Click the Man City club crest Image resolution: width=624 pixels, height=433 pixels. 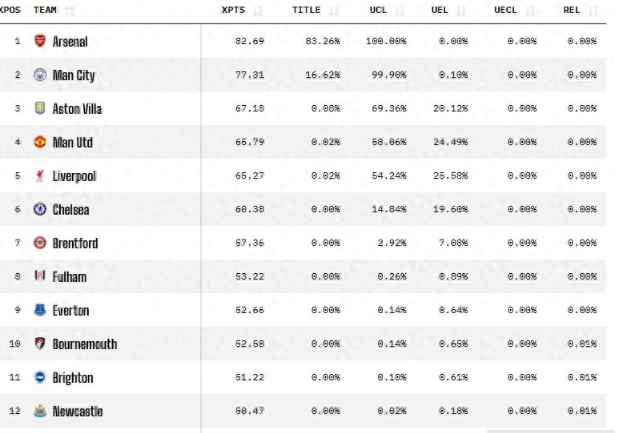(x=40, y=75)
